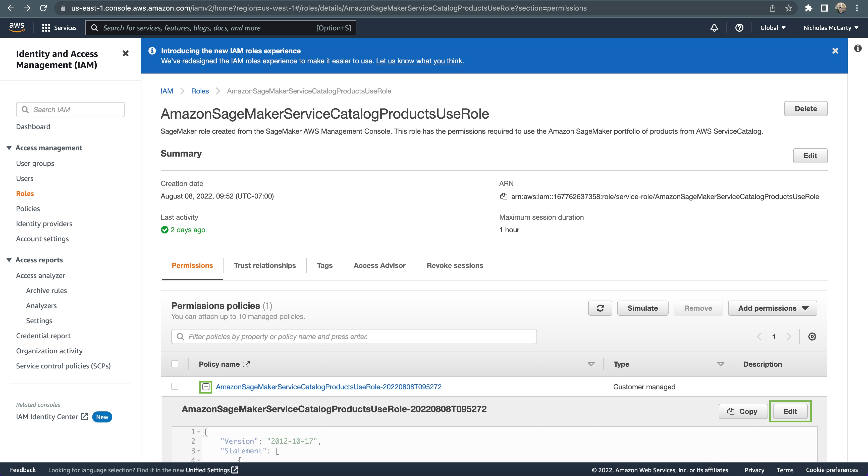The height and width of the screenshot is (476, 868).
Task: Copy the role ARN with copy icon
Action: pos(503,197)
